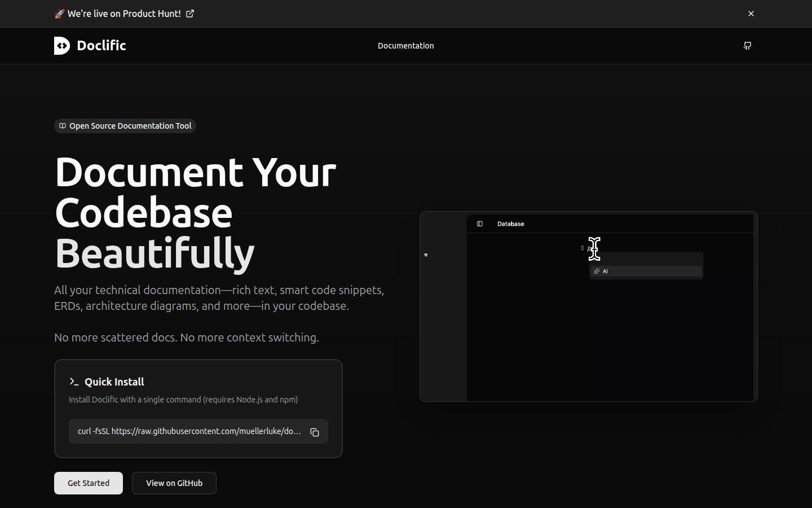Click the rocket emoji in the banner
This screenshot has height=508, width=812.
point(59,14)
